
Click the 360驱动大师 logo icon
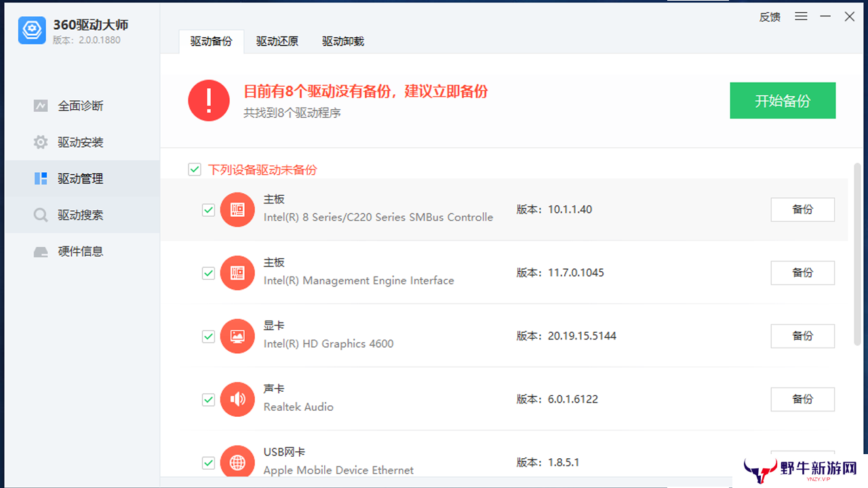click(x=32, y=30)
